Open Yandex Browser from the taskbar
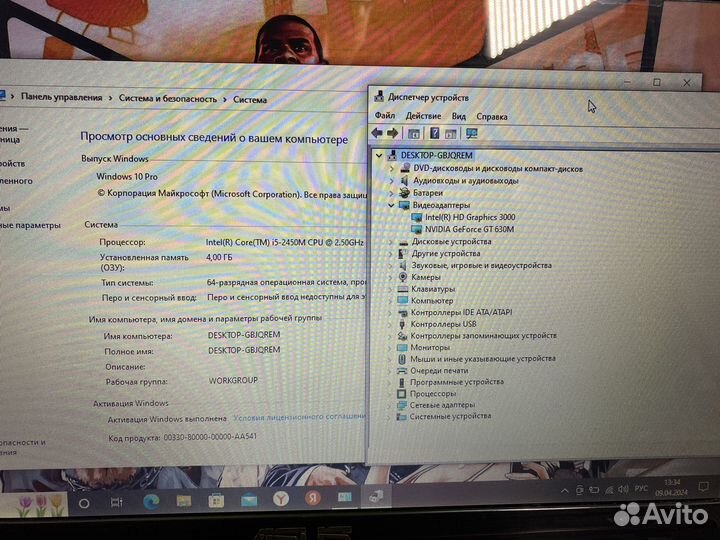This screenshot has width=720, height=540. 281,498
